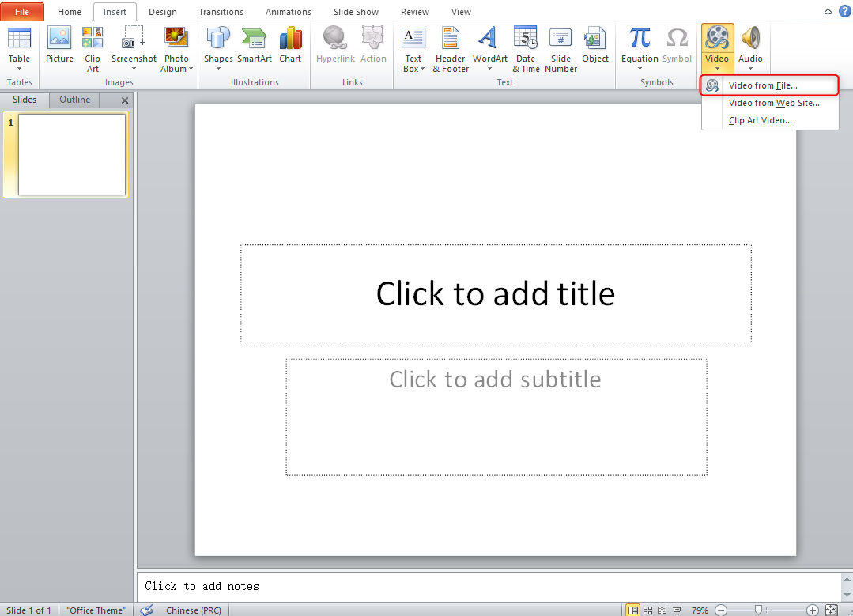The width and height of the screenshot is (853, 616).
Task: Switch to Normal view in status bar
Action: point(632,610)
